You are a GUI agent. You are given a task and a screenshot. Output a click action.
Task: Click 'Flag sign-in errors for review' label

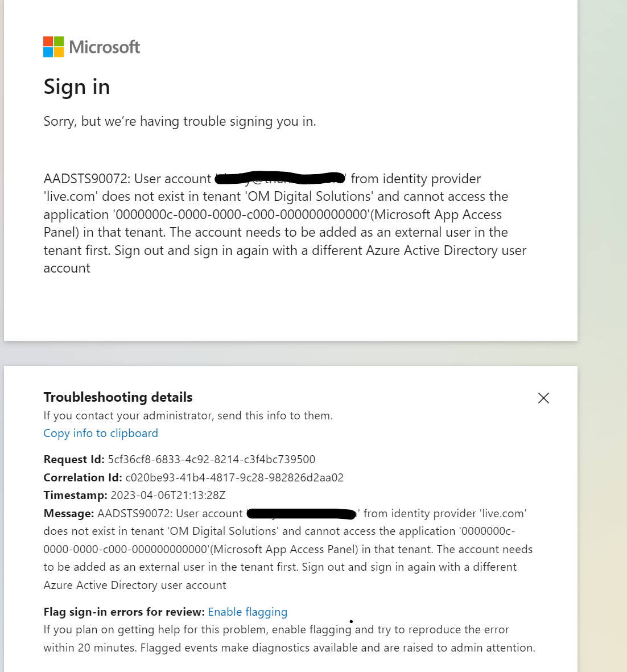[124, 612]
